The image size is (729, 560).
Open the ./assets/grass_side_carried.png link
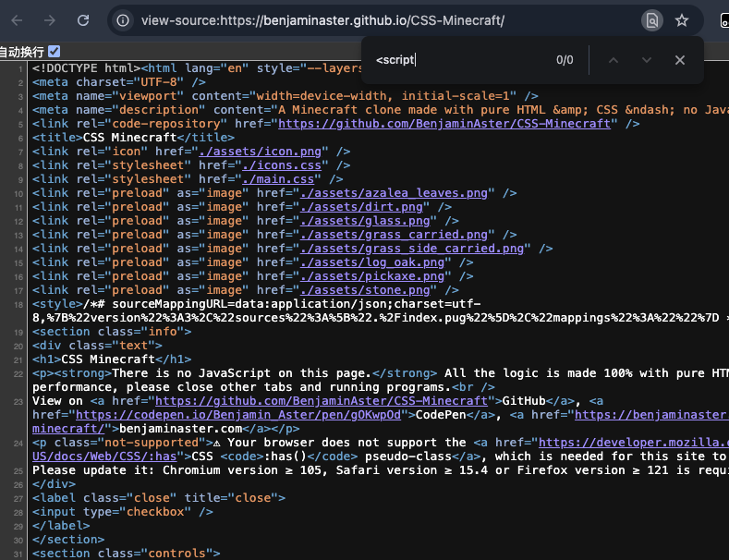pos(412,249)
